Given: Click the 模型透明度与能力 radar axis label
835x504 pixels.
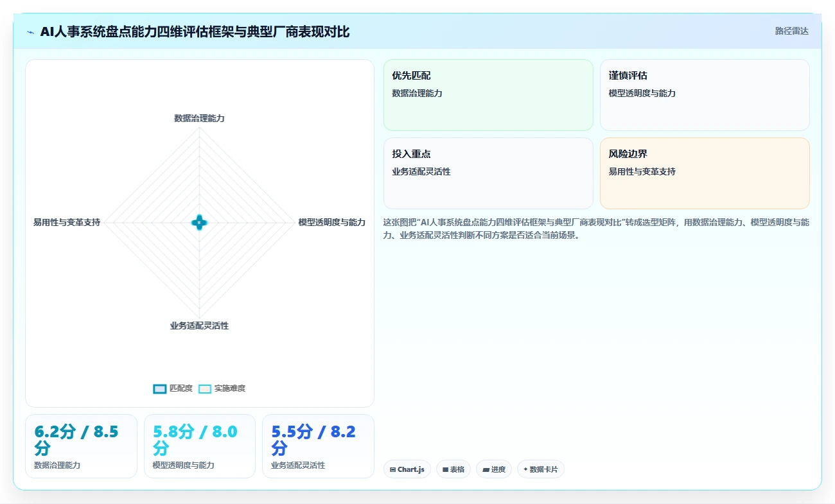Looking at the screenshot, I should pos(331,222).
